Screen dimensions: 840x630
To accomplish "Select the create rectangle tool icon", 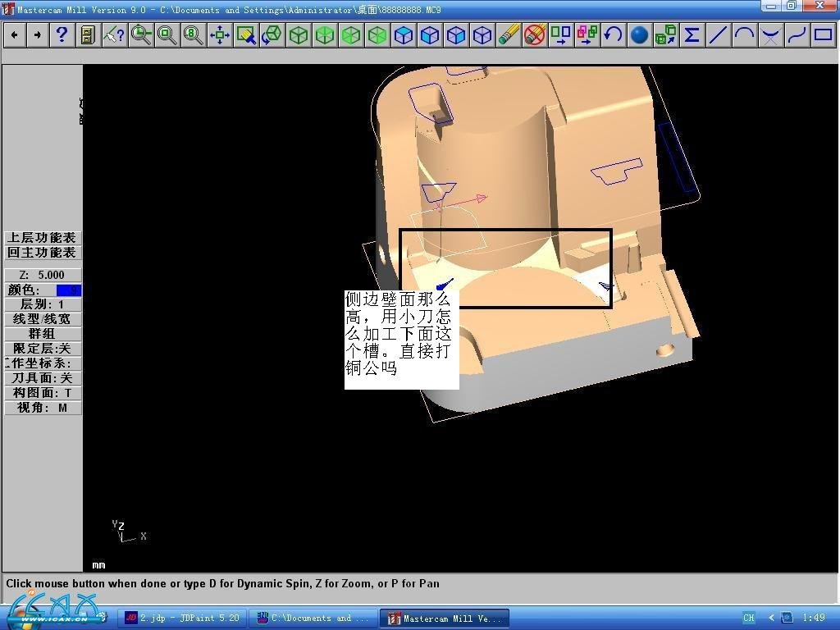I will tap(823, 35).
